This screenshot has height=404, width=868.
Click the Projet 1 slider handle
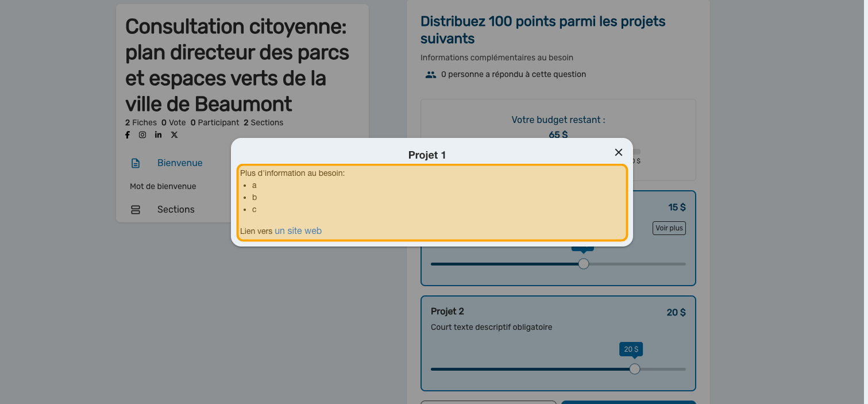(x=584, y=264)
